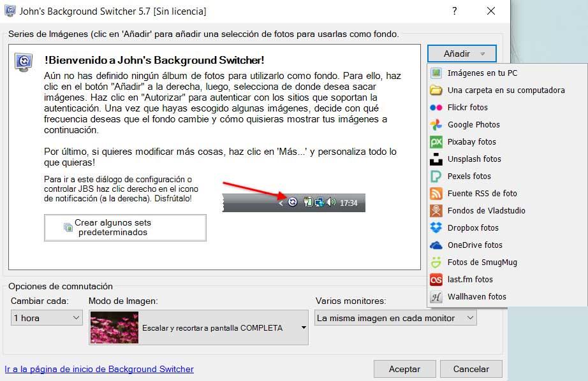Click the last.fm red icon

click(436, 280)
